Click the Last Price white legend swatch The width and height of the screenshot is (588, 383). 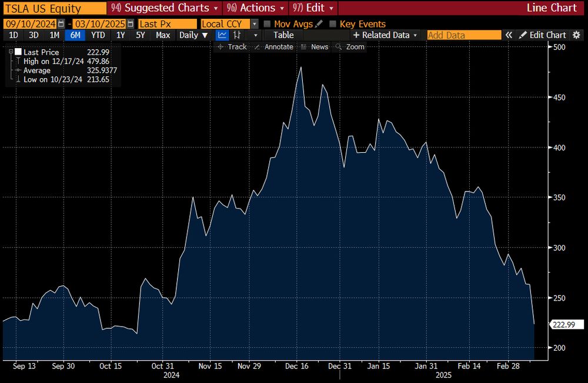[18, 52]
